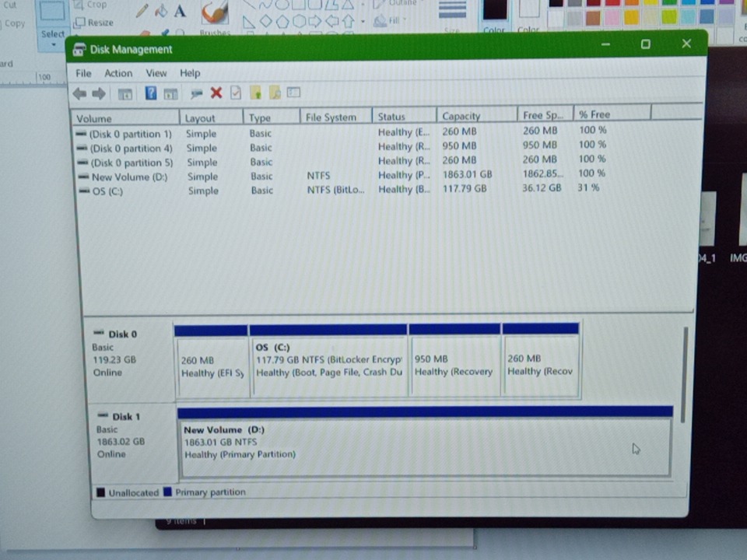Screen dimensions: 747x560
Task: Open Brushes tool in Paint
Action: (215, 16)
